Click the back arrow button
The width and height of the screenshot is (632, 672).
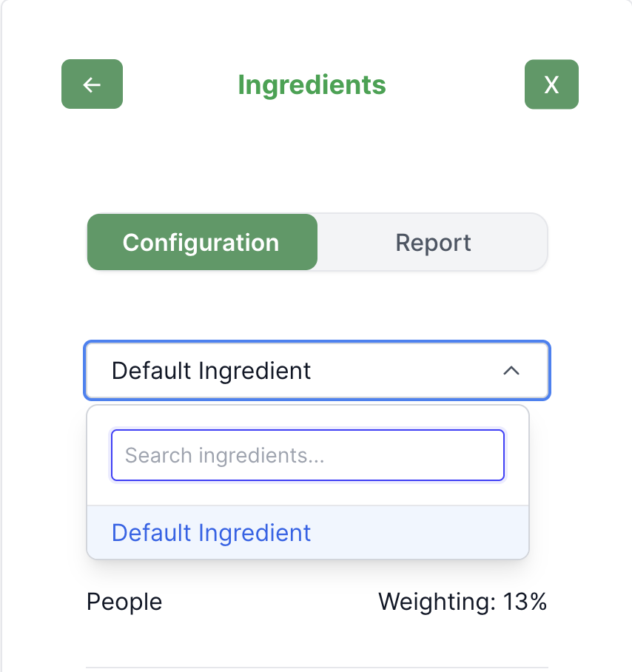point(92,84)
